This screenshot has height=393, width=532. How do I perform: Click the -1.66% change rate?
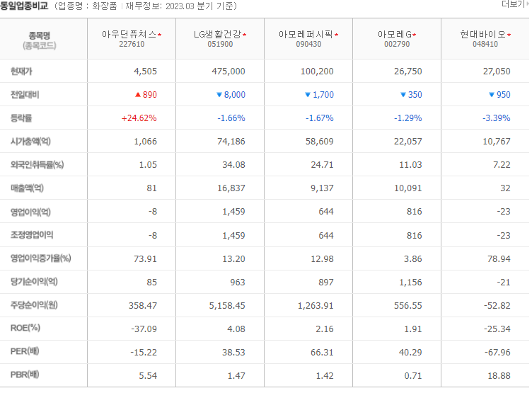pyautogui.click(x=231, y=118)
